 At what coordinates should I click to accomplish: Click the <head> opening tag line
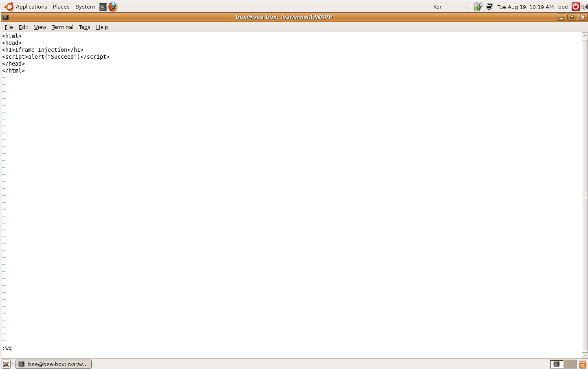click(12, 43)
